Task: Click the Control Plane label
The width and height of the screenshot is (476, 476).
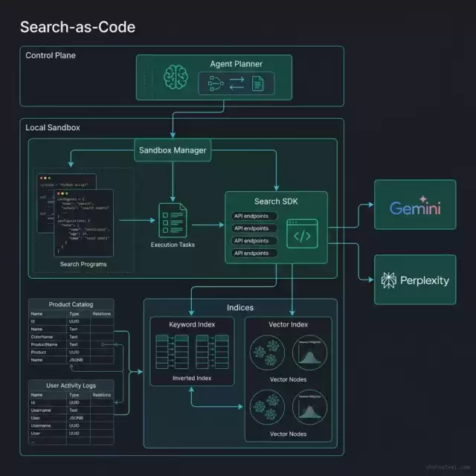Action: [51, 55]
